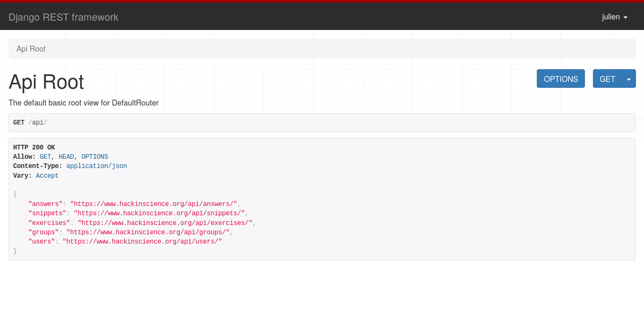
Task: Click the HTTP 200 OK status line
Action: 34,147
